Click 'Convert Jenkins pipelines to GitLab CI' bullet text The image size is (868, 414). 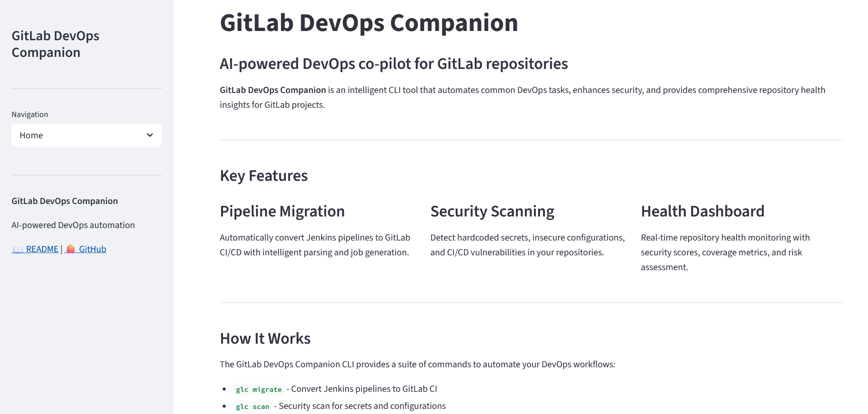364,389
